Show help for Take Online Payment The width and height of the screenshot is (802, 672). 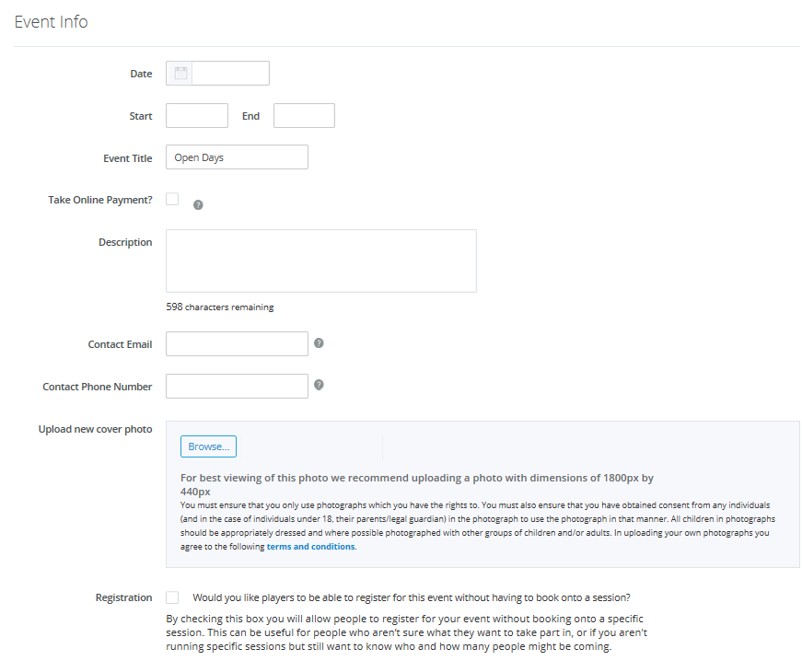pos(198,205)
